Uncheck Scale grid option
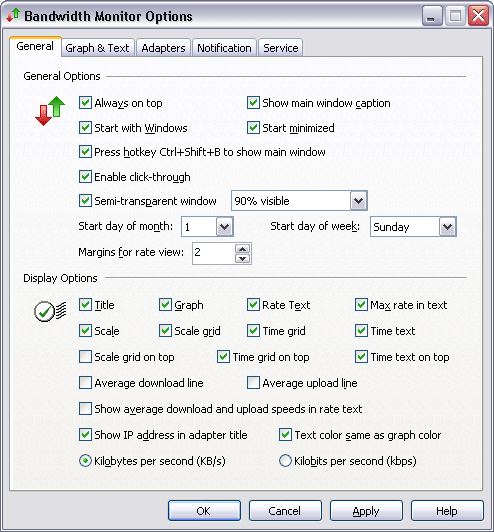The width and height of the screenshot is (494, 532). (x=165, y=330)
